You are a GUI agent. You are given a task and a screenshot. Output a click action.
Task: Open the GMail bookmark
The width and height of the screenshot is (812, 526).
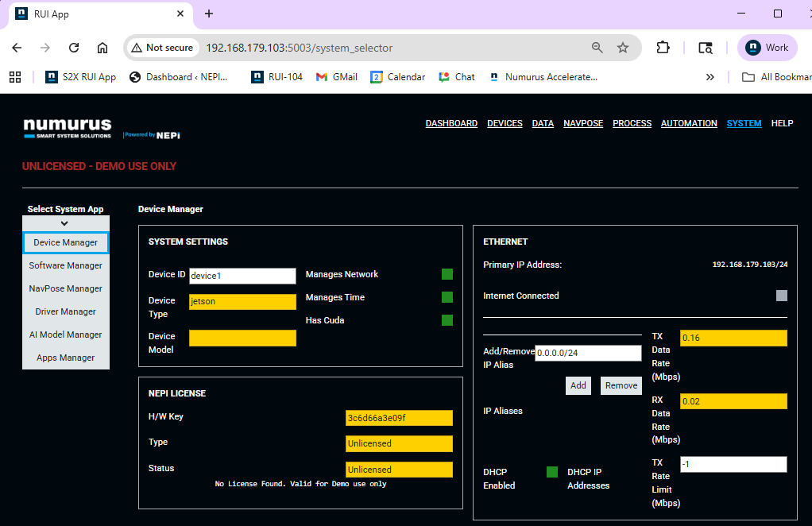336,77
